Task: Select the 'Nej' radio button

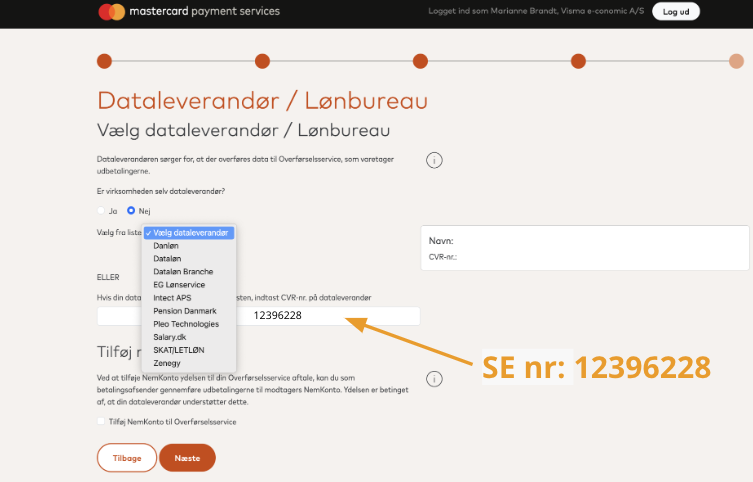Action: [x=130, y=211]
